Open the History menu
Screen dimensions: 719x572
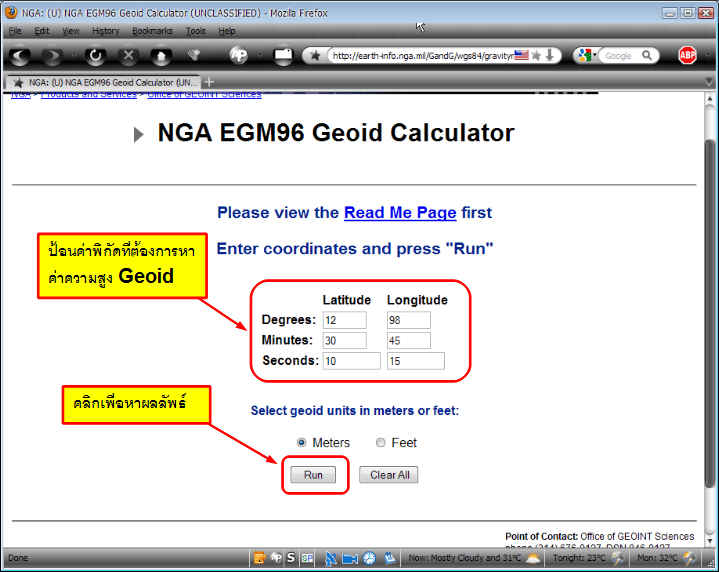tap(105, 31)
